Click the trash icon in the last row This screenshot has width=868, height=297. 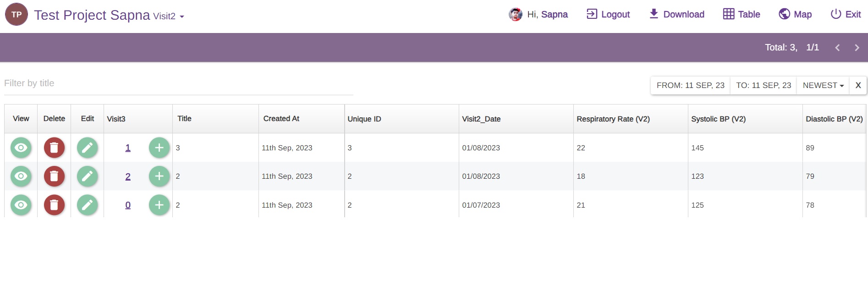point(54,205)
